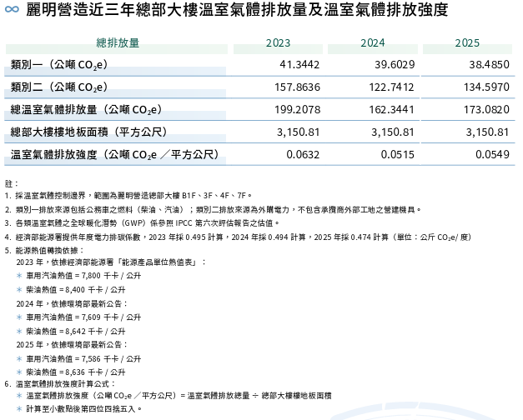Click the value 157.8636

point(297,87)
